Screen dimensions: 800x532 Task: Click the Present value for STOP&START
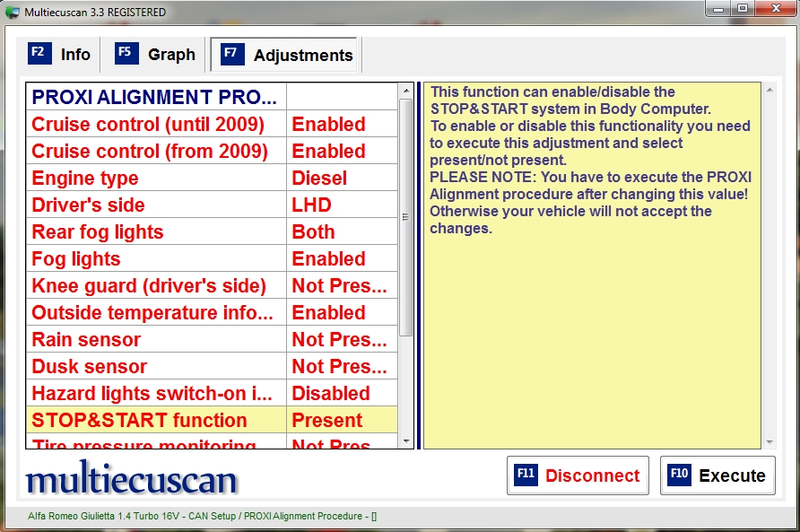pyautogui.click(x=342, y=420)
